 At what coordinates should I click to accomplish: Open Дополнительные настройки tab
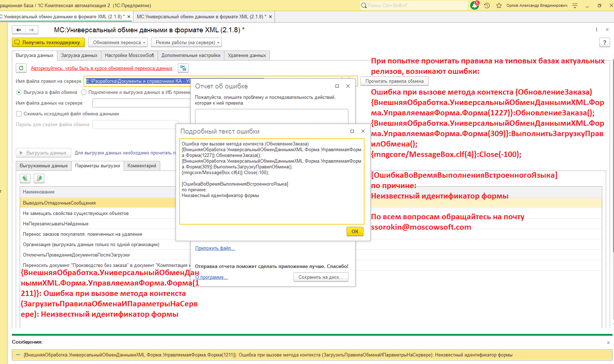click(x=191, y=56)
